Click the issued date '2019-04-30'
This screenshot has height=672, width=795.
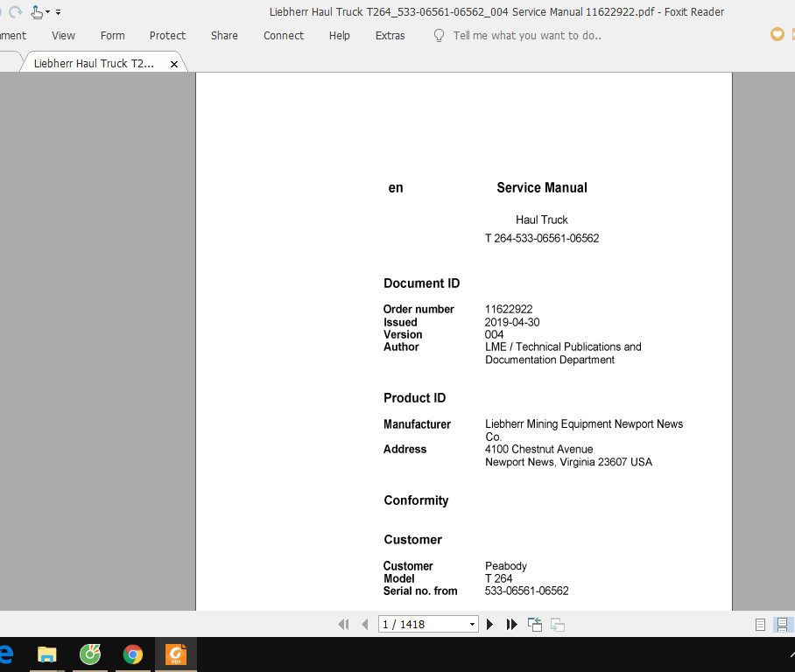(512, 322)
